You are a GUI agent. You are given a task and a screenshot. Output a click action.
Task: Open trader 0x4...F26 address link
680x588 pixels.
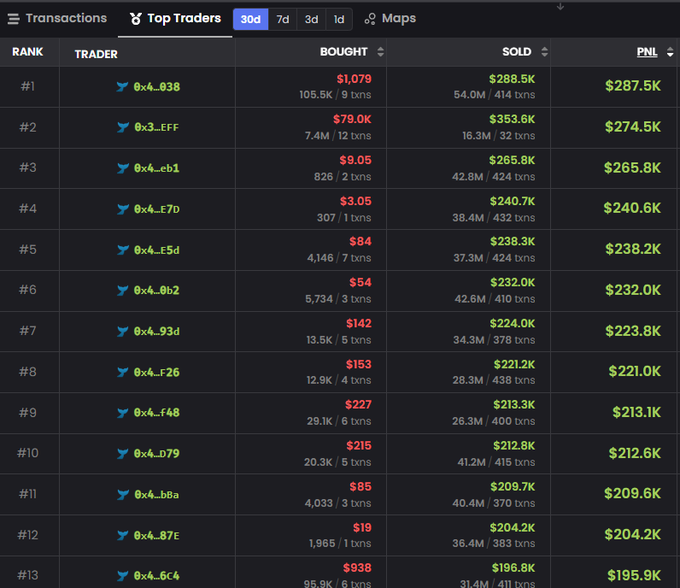[x=157, y=372]
